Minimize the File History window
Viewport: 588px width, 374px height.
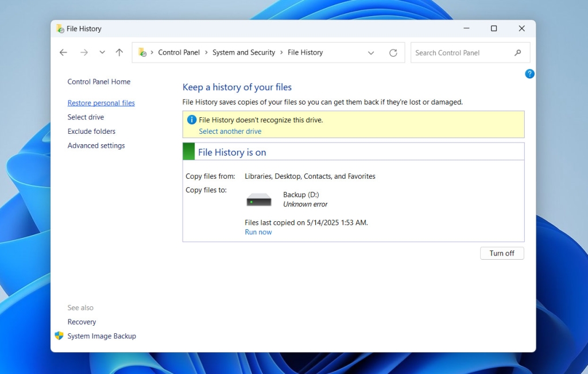466,29
